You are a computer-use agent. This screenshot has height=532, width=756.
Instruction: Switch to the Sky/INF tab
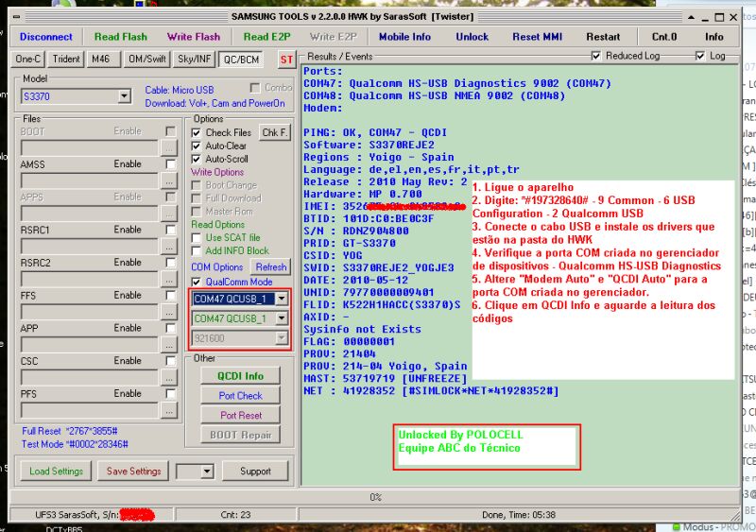coord(194,60)
